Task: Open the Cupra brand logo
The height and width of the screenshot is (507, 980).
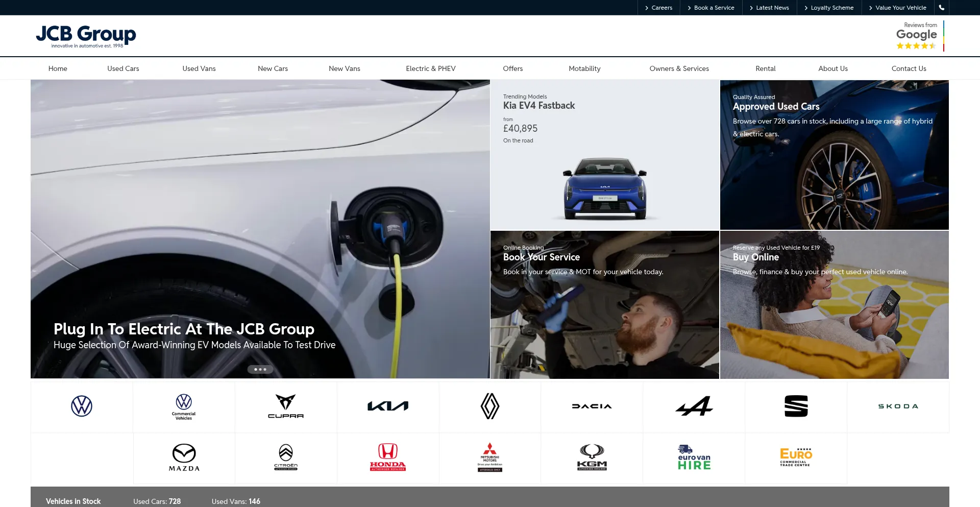Action: click(286, 406)
